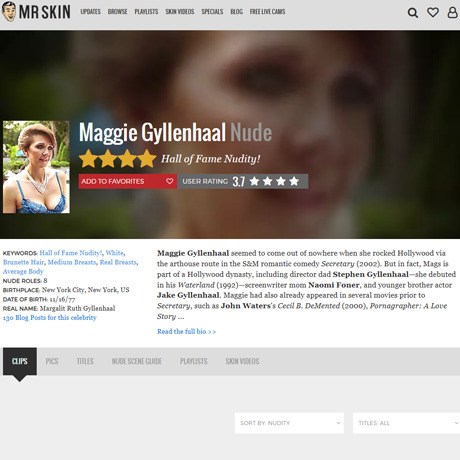The image size is (460, 460).
Task: Click the profile thumbnail photo
Action: [x=36, y=167]
